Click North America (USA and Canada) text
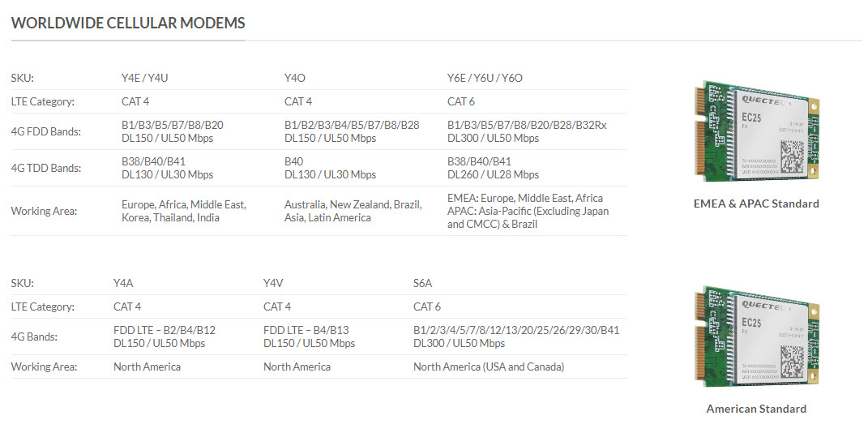 489,367
